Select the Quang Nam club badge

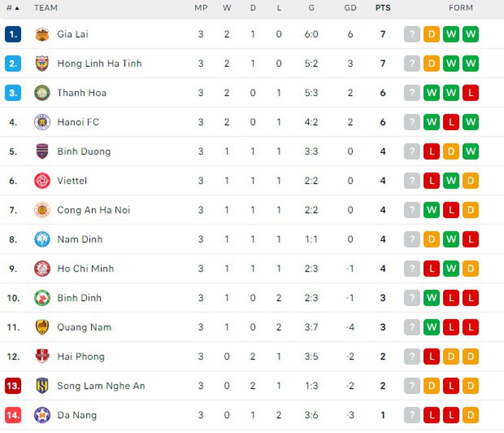[x=42, y=327]
